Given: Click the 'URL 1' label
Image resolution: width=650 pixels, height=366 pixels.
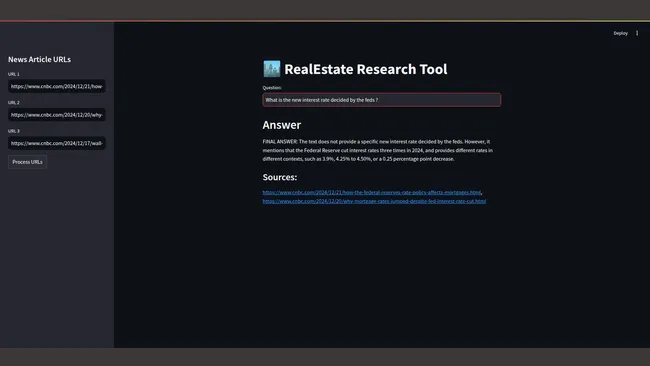Looking at the screenshot, I should 14,74.
